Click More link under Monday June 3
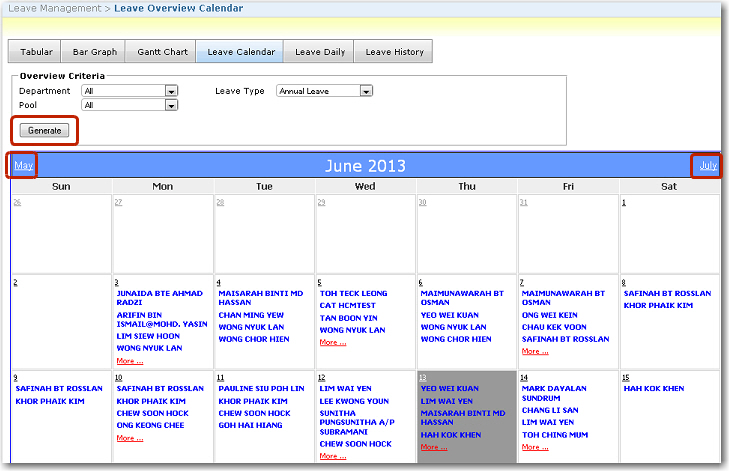This screenshot has width=729, height=471. (x=130, y=361)
